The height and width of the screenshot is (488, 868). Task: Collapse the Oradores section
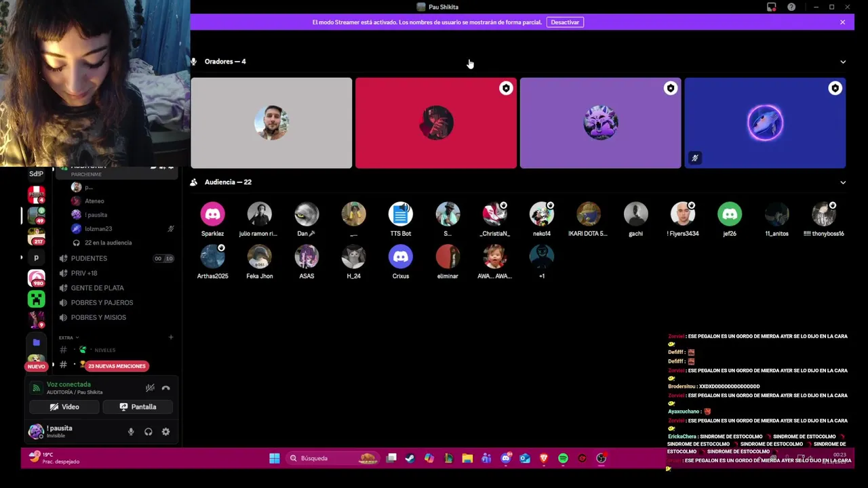[x=843, y=62]
